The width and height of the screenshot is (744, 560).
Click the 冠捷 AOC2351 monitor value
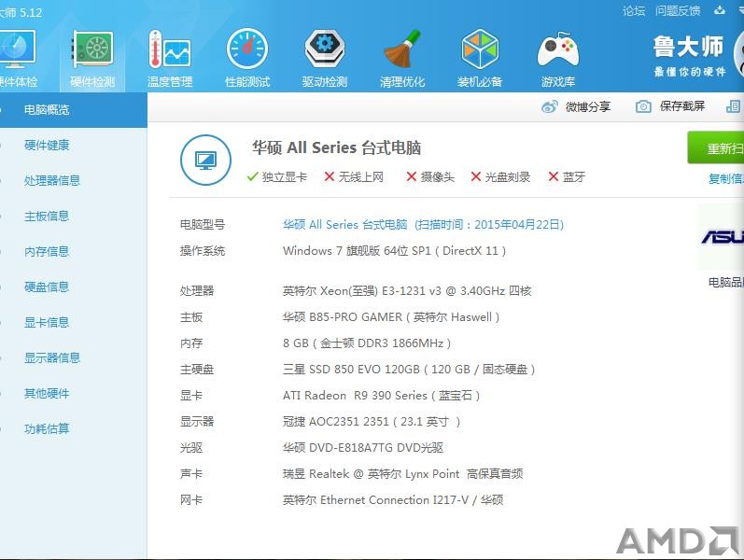point(372,422)
